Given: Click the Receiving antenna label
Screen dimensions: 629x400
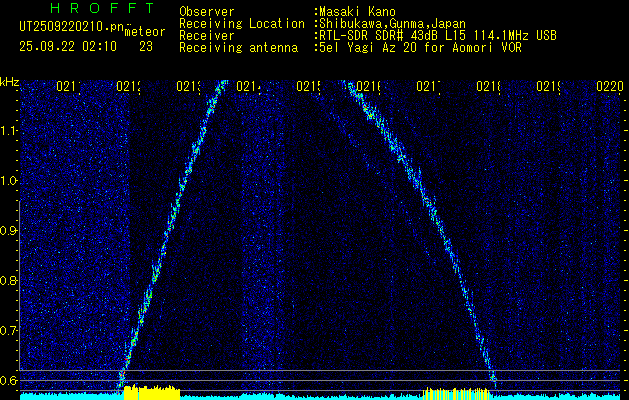Looking at the screenshot, I should (238, 48).
